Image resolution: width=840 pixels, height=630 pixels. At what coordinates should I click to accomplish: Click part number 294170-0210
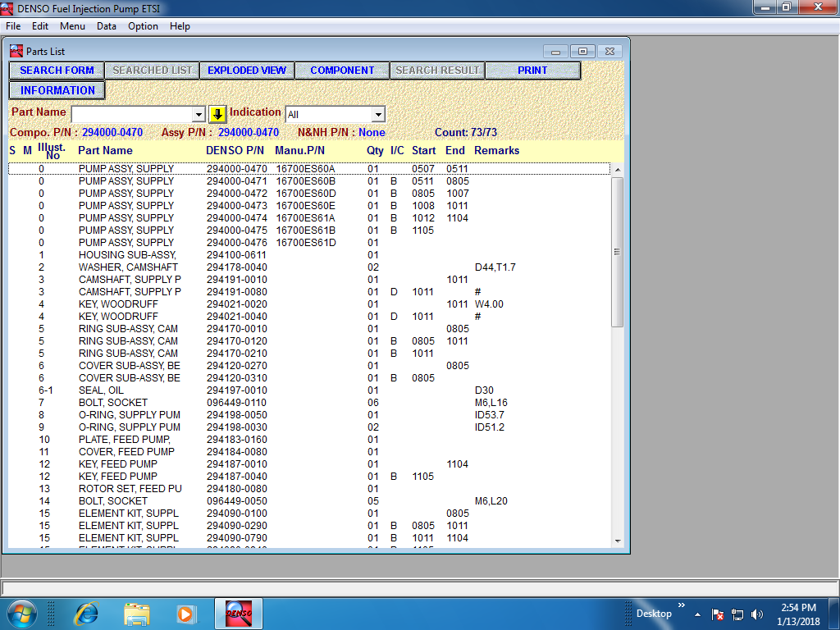[x=237, y=354]
